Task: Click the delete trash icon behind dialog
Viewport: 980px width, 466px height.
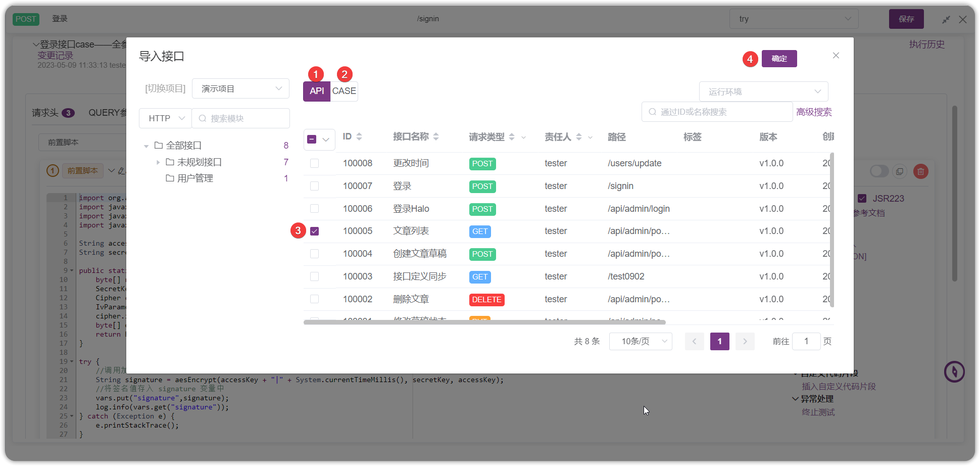Action: [921, 171]
